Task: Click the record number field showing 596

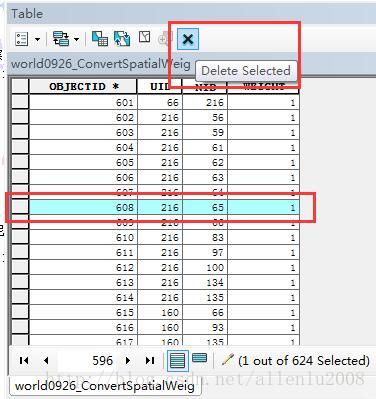Action: tap(87, 360)
